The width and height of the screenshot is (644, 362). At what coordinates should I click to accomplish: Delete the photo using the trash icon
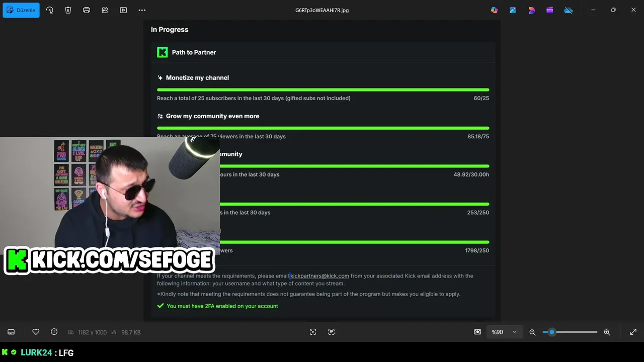(68, 10)
